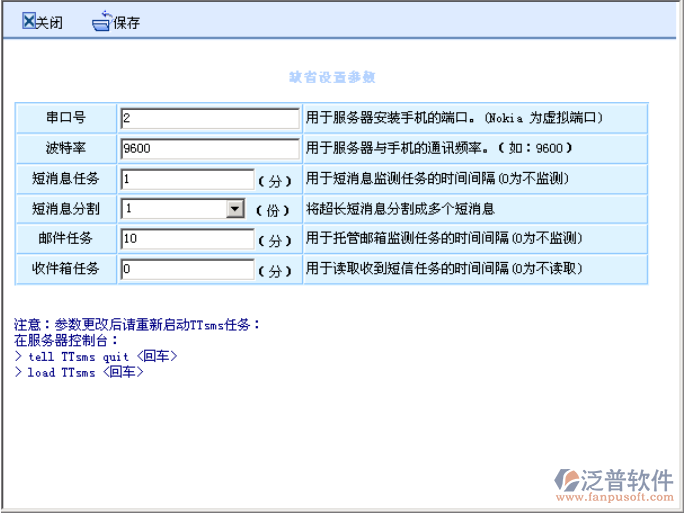The image size is (684, 513).
Task: Focus the 波特率 field showing 9600
Action: (209, 148)
